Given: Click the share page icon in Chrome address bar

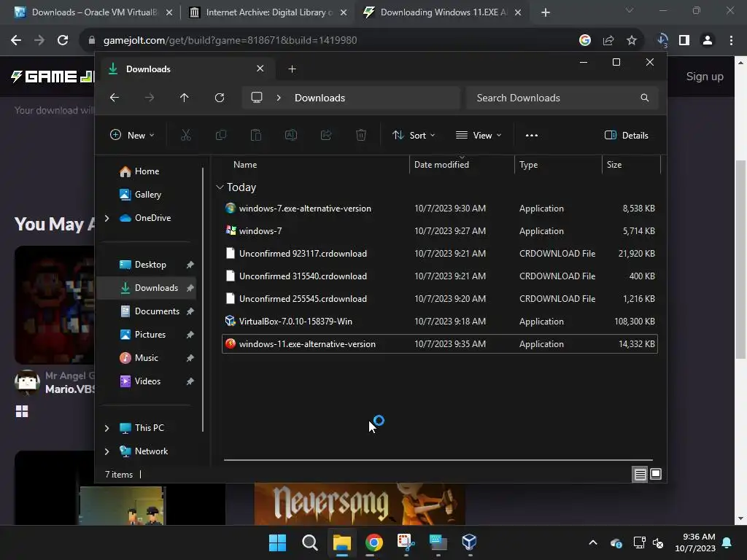Looking at the screenshot, I should 608,41.
